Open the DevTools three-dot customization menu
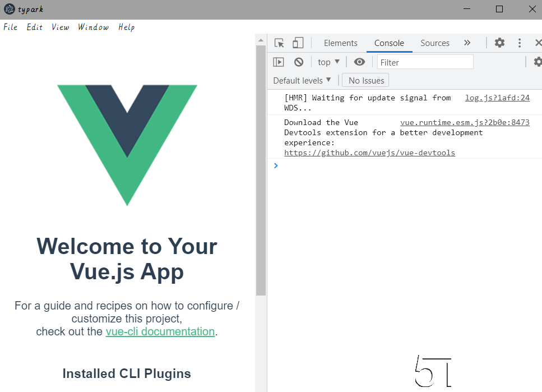This screenshot has height=392, width=542. (x=519, y=43)
